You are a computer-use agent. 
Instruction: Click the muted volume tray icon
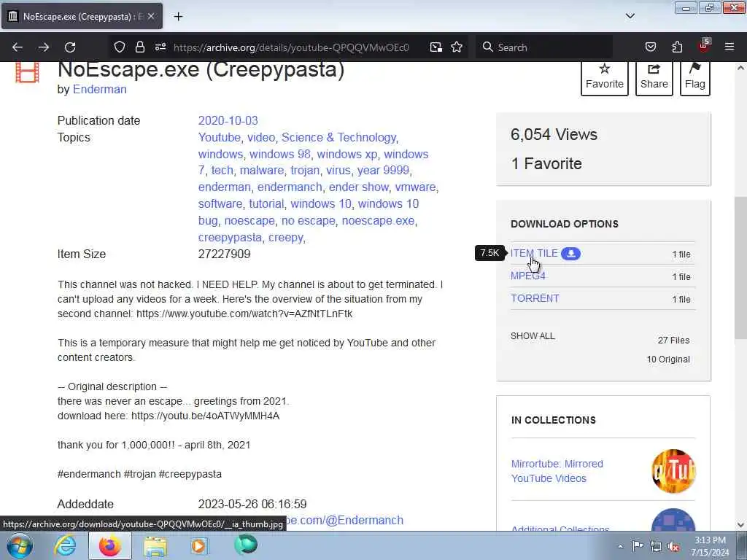coord(673,546)
